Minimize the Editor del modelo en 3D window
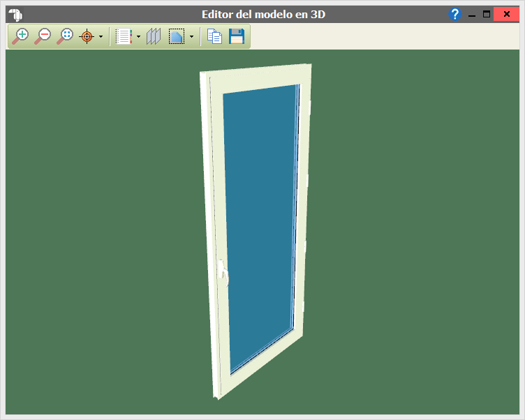 pyautogui.click(x=472, y=15)
